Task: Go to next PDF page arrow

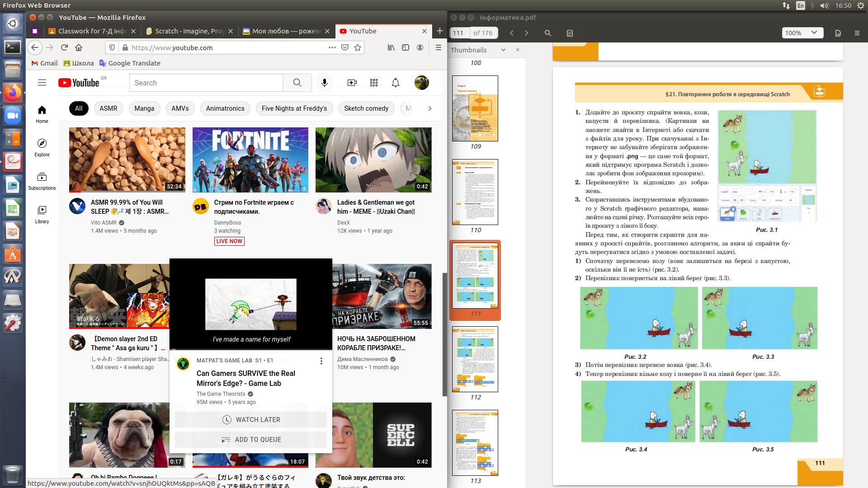Action: [526, 33]
